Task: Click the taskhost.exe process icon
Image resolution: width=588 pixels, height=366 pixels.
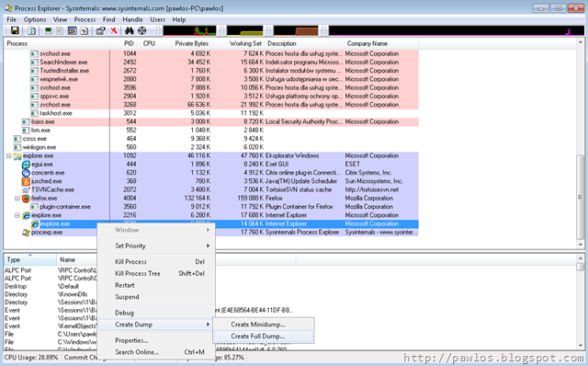Action: coord(34,113)
